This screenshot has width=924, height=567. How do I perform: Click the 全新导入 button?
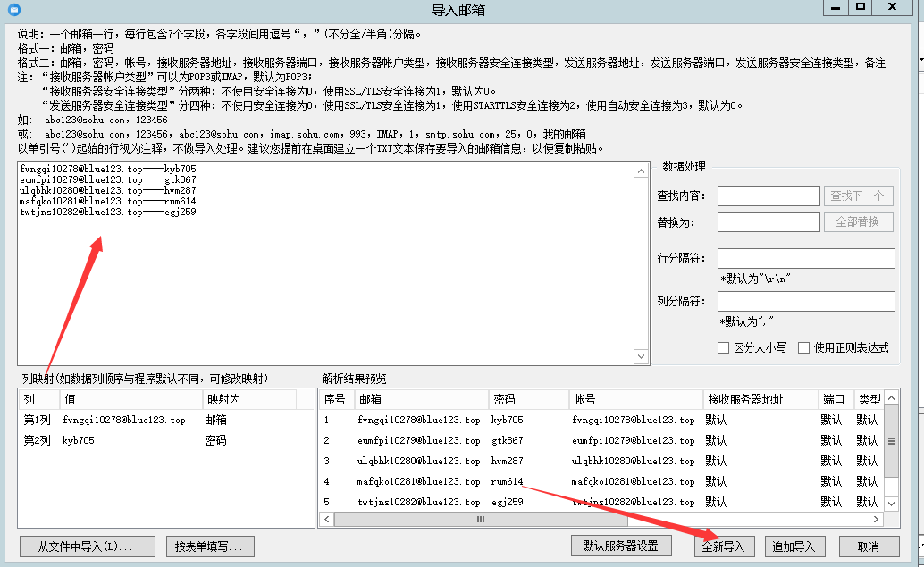tap(724, 546)
